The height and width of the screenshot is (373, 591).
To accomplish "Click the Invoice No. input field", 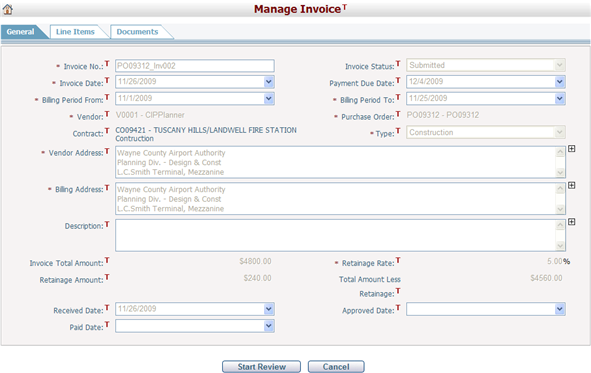I will pos(195,66).
